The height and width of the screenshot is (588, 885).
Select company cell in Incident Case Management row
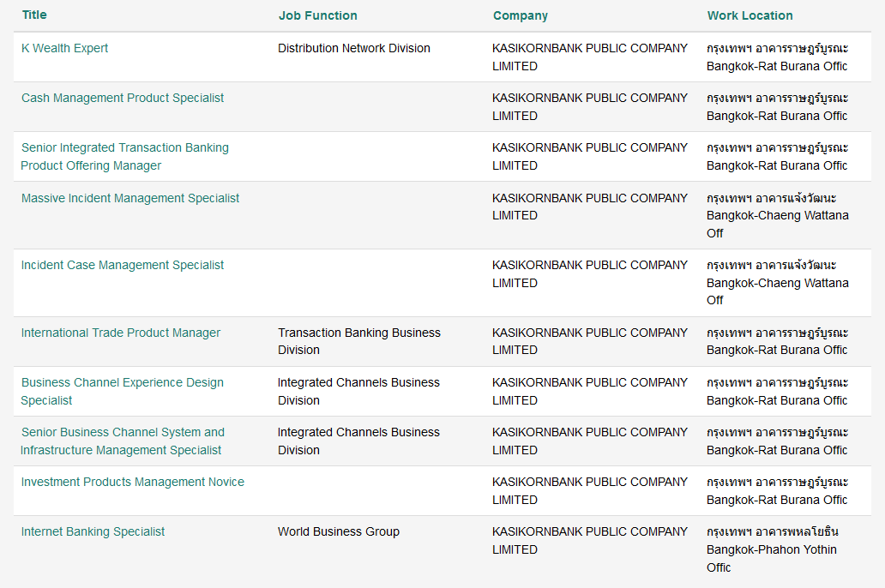pyautogui.click(x=590, y=274)
